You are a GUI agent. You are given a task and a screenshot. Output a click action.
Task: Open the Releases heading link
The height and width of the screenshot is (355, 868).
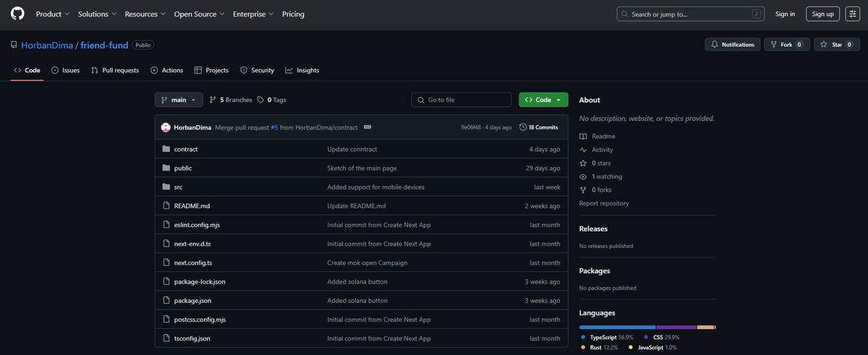click(593, 228)
